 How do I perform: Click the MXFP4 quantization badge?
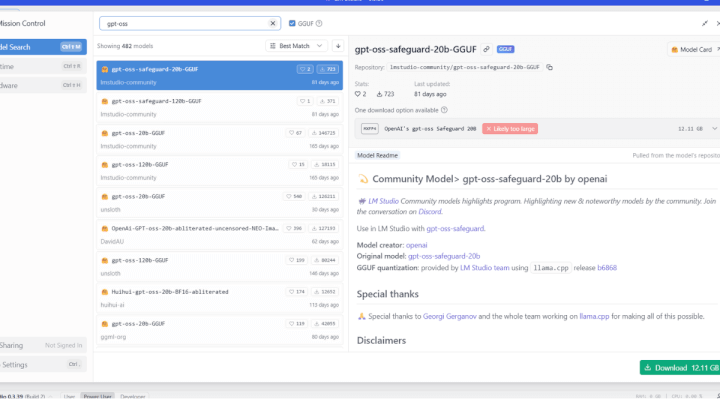coord(370,129)
